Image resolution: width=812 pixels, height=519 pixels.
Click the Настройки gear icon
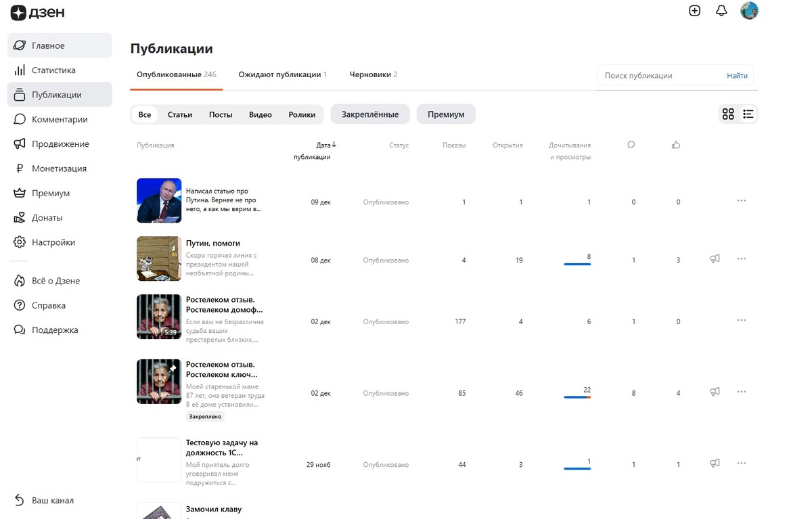point(20,242)
